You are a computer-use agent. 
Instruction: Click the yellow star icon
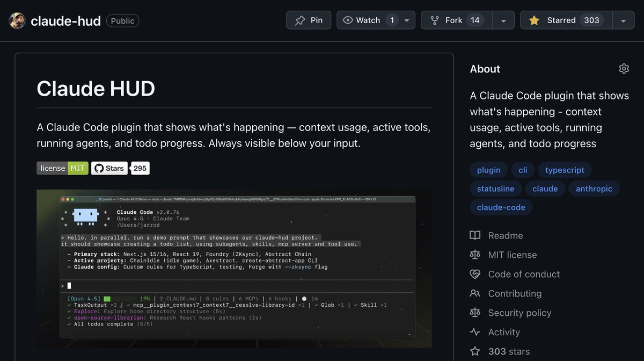534,20
